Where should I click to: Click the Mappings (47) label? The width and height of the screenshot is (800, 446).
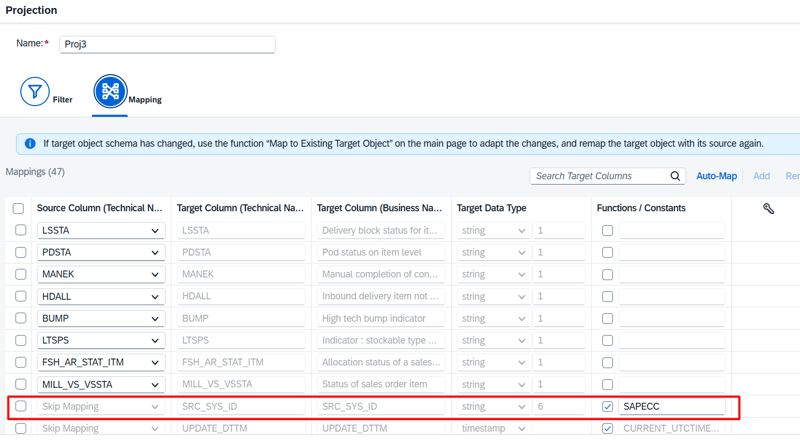point(35,172)
